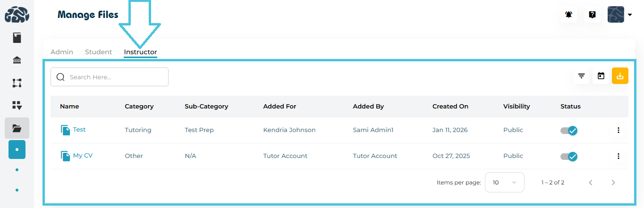
Task: Open three-dot menu for My CV row
Action: point(619,156)
